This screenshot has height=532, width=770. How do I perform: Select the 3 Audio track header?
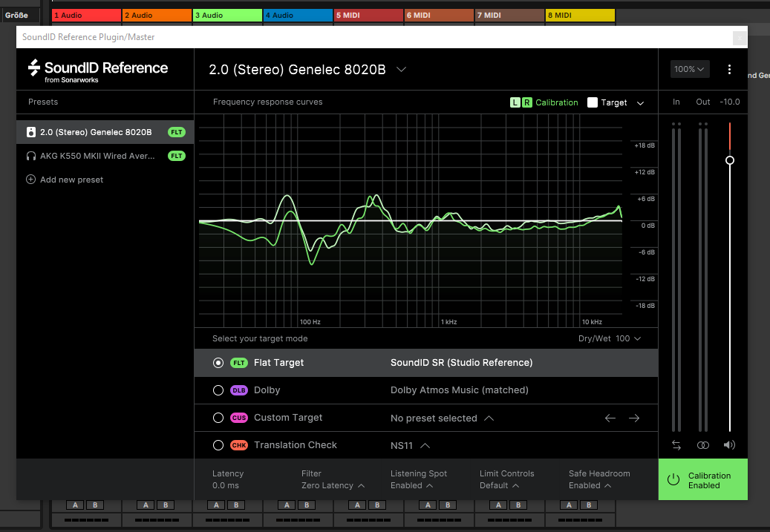pyautogui.click(x=227, y=16)
